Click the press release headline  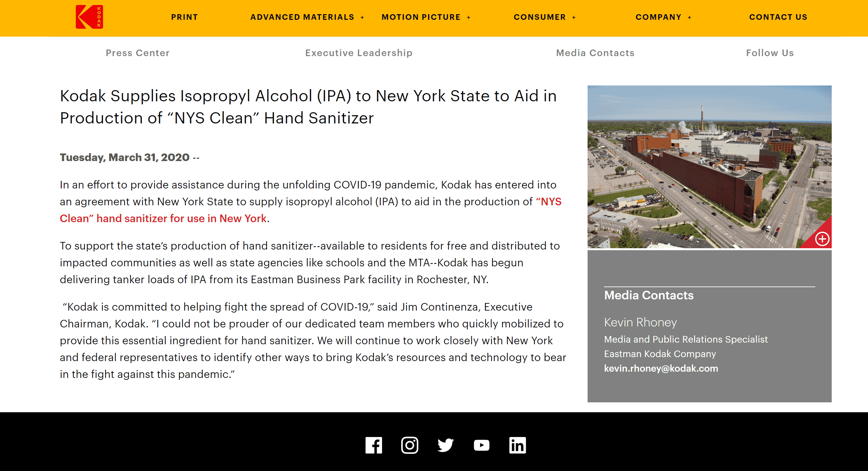coord(308,107)
